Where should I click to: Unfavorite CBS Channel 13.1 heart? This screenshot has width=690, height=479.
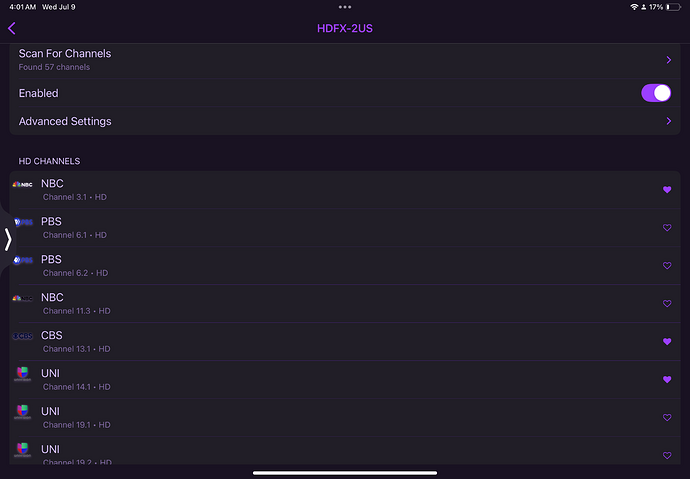tap(667, 342)
